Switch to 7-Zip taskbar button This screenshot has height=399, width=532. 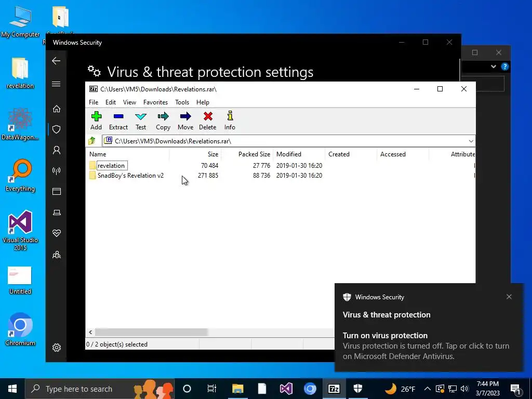(x=334, y=389)
